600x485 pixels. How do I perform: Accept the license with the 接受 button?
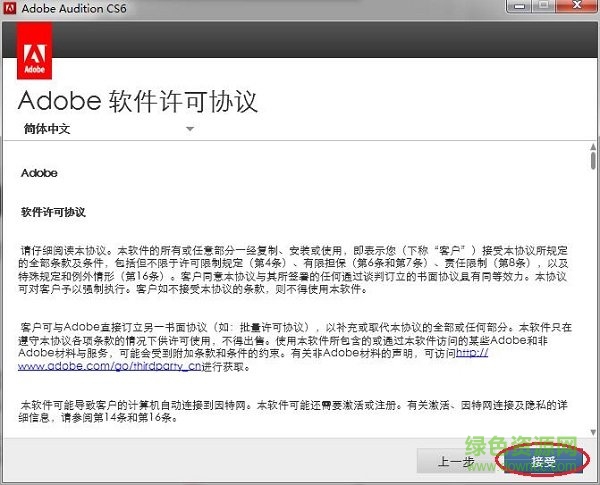543,460
